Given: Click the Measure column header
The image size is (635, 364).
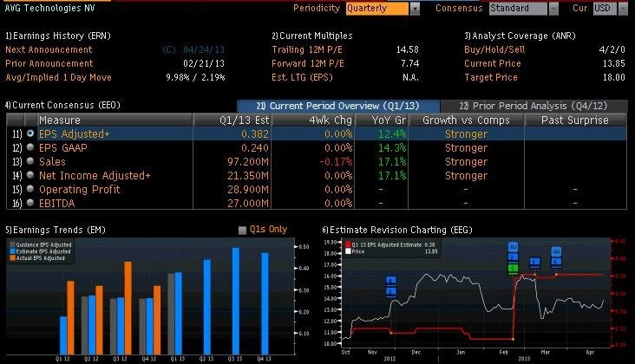Looking at the screenshot, I should tap(115, 120).
